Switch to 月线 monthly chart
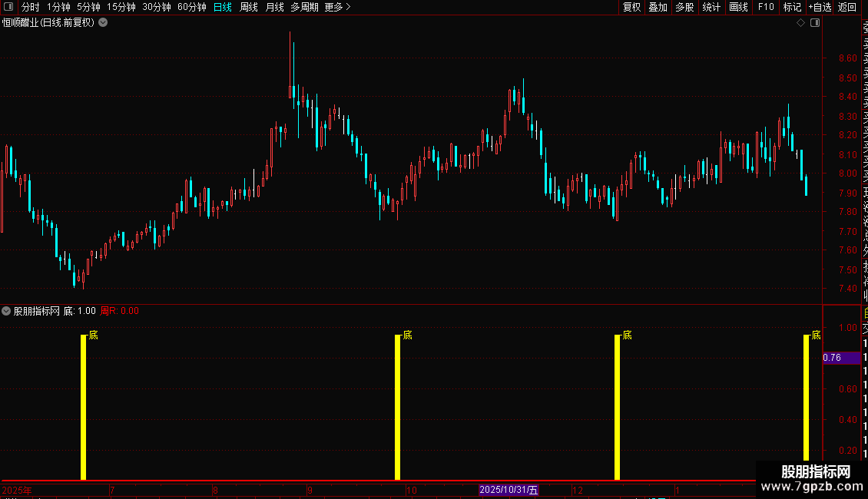Image resolution: width=868 pixels, height=499 pixels. coord(274,7)
